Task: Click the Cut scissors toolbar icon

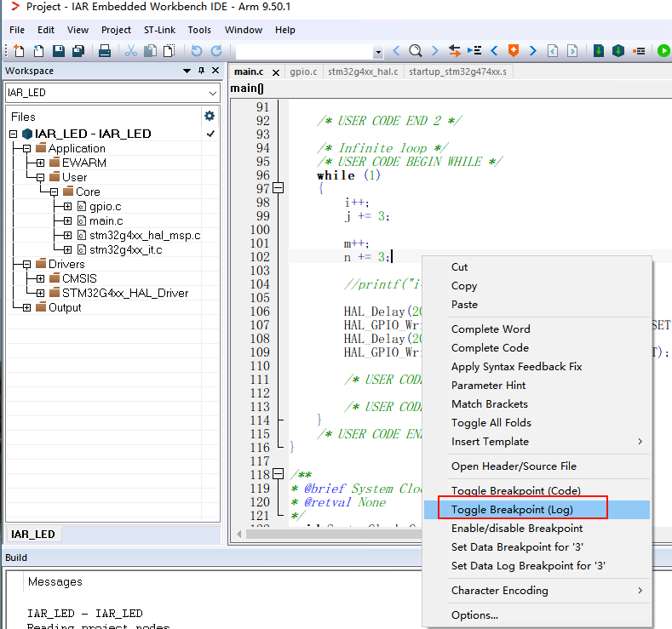Action: [x=130, y=51]
